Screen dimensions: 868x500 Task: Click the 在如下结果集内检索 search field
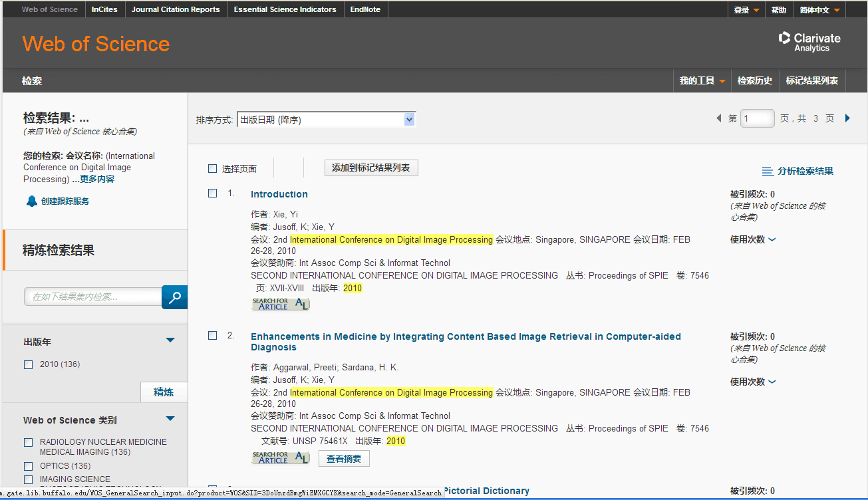coord(93,297)
